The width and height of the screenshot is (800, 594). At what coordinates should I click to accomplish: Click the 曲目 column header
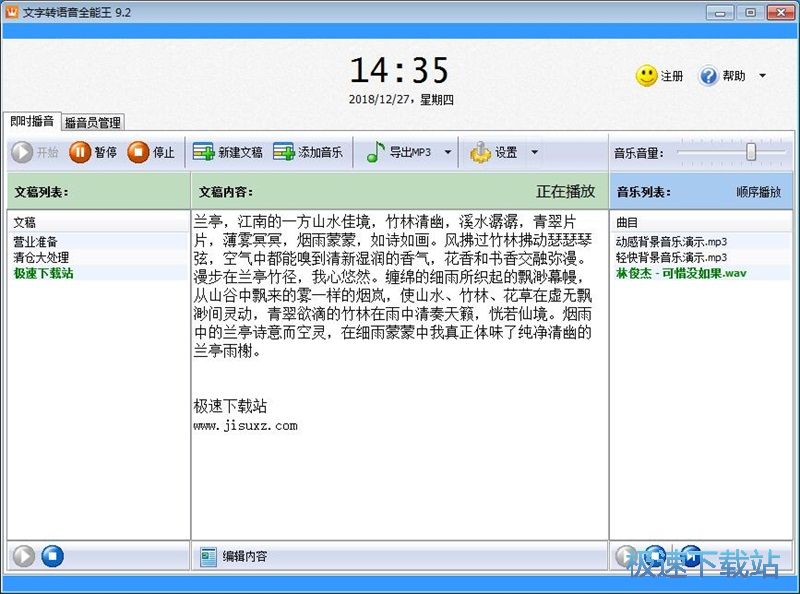pyautogui.click(x=701, y=222)
